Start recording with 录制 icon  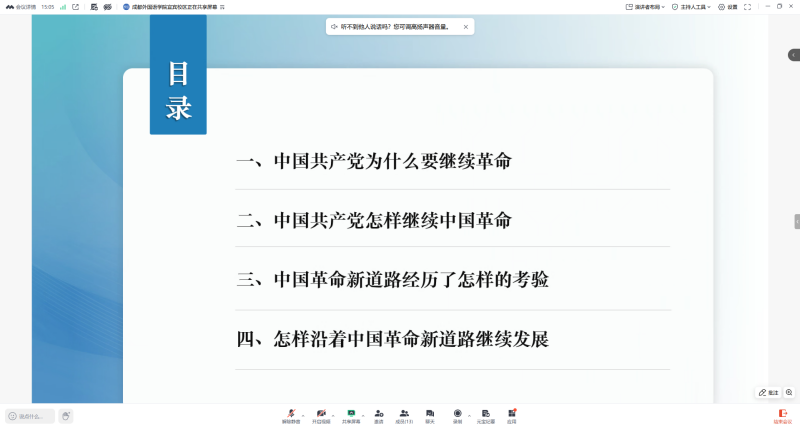[458, 413]
